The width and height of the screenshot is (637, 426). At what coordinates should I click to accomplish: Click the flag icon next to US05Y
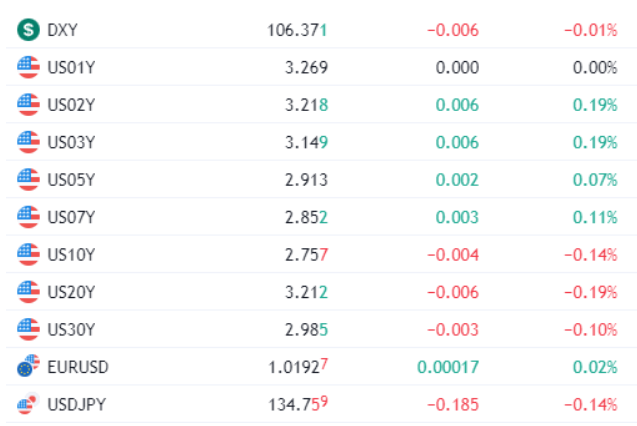(x=28, y=179)
